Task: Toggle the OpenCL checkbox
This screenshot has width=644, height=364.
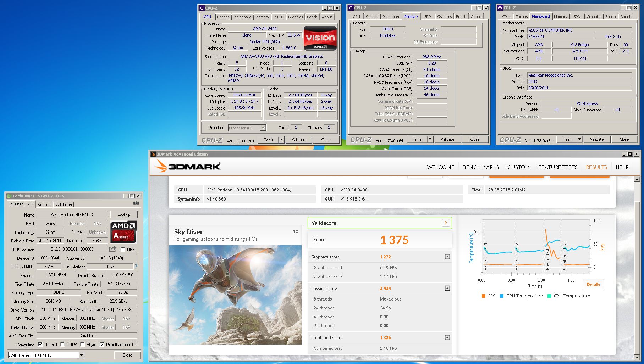Action: click(40, 344)
